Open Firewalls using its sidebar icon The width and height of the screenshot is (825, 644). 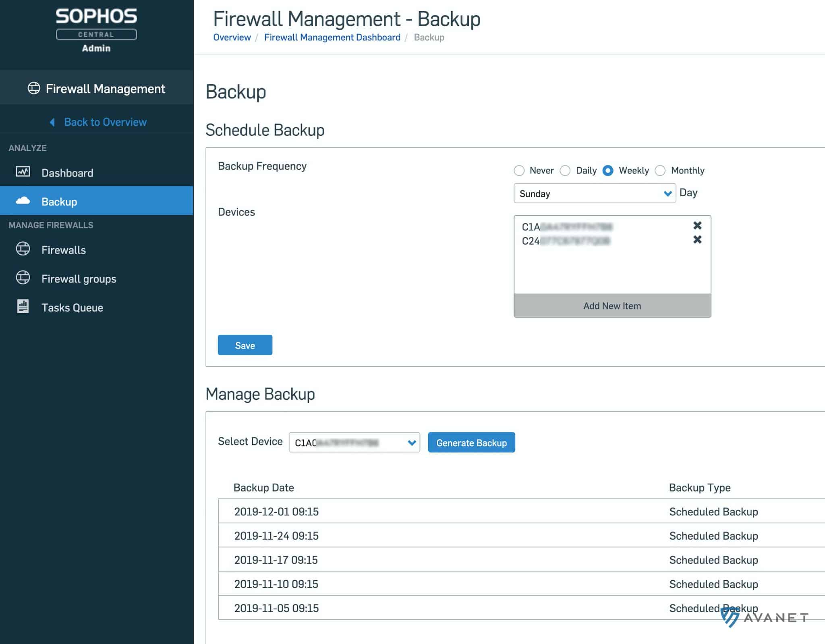pyautogui.click(x=23, y=249)
